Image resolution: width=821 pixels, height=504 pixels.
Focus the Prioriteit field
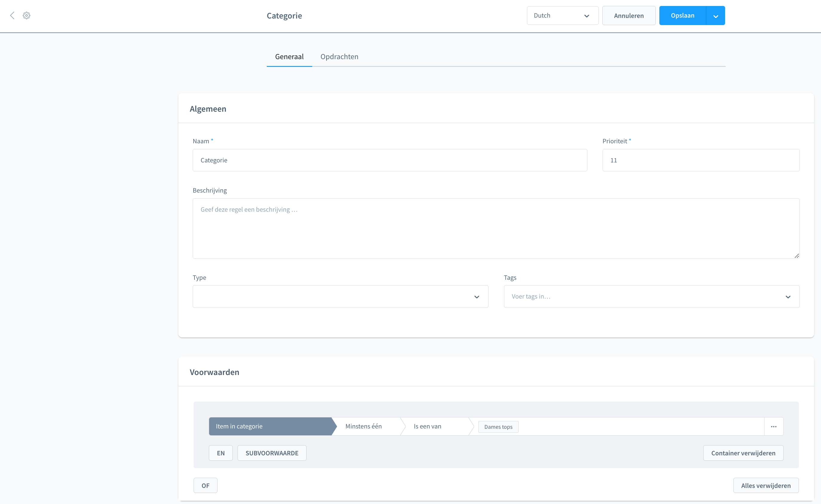click(x=701, y=160)
